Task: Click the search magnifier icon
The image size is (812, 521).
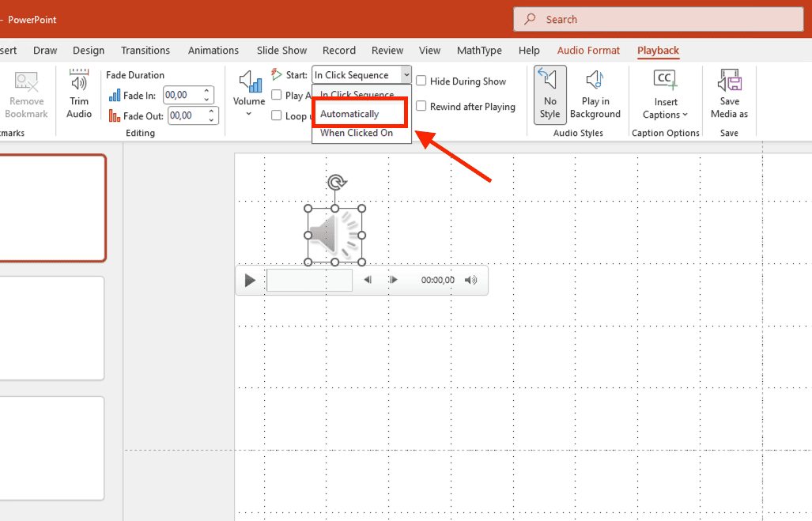Action: tap(529, 19)
